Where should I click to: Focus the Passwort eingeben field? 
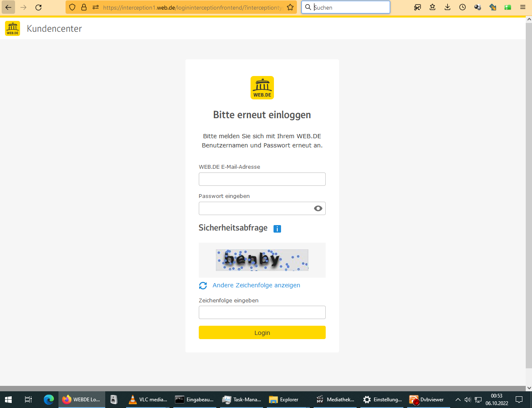262,208
